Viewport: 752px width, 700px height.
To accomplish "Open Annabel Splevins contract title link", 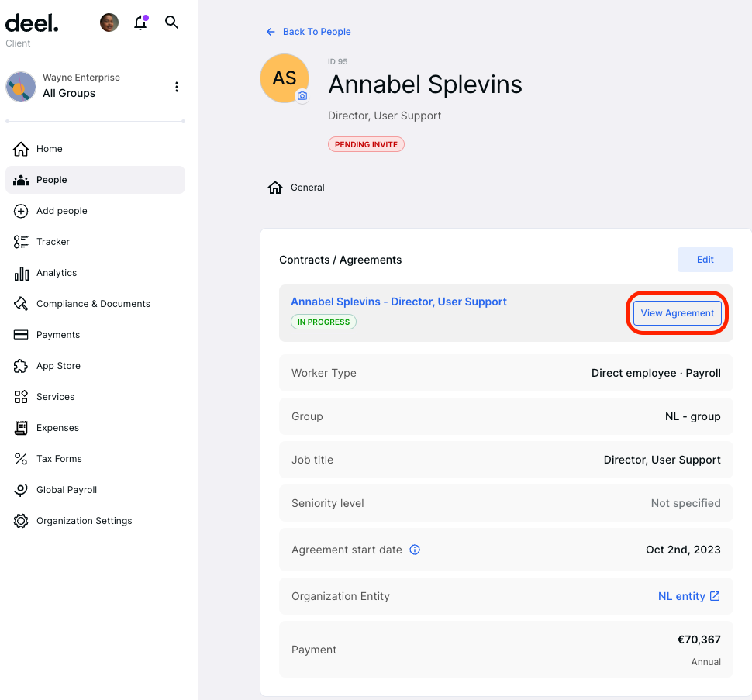I will pyautogui.click(x=398, y=302).
